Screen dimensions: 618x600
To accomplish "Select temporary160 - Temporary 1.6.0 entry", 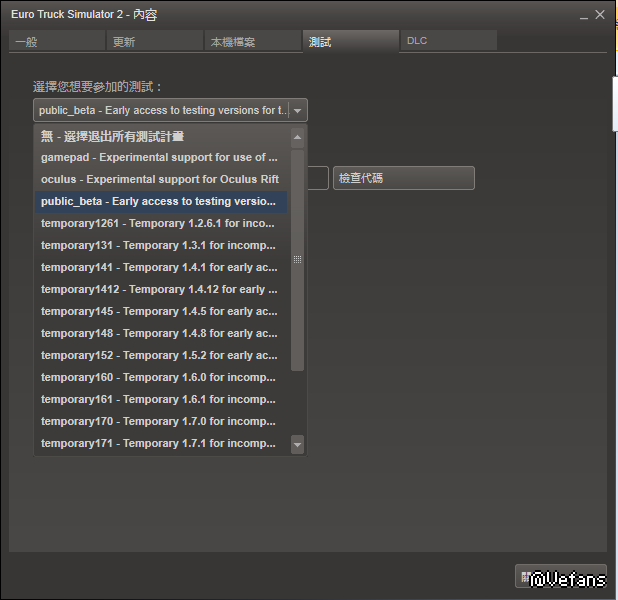I will [x=161, y=378].
